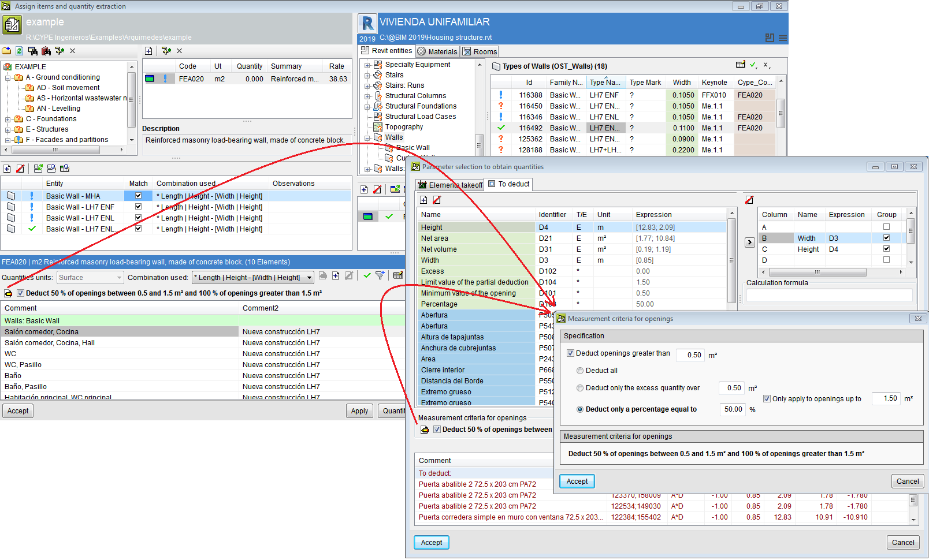929x560 pixels.
Task: Click the add row icon in the To deduct tab
Action: pyautogui.click(x=423, y=200)
